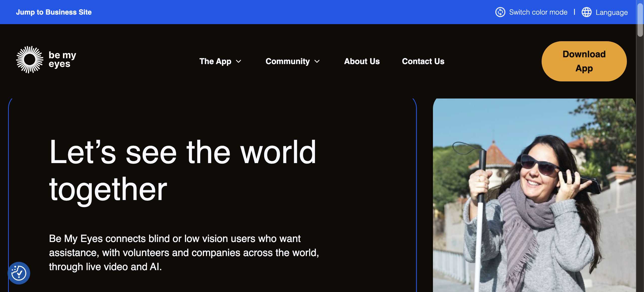Click the page vertical scrollbar thumb

[x=640, y=20]
